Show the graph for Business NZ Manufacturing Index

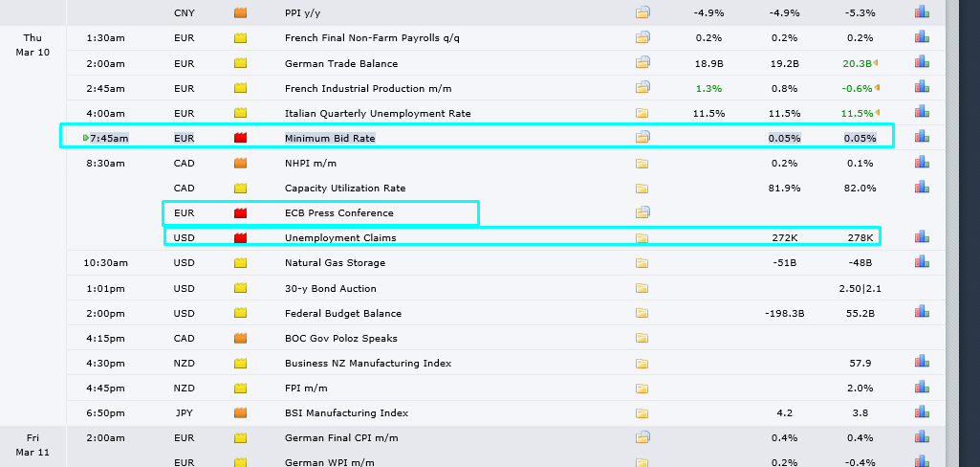click(922, 363)
